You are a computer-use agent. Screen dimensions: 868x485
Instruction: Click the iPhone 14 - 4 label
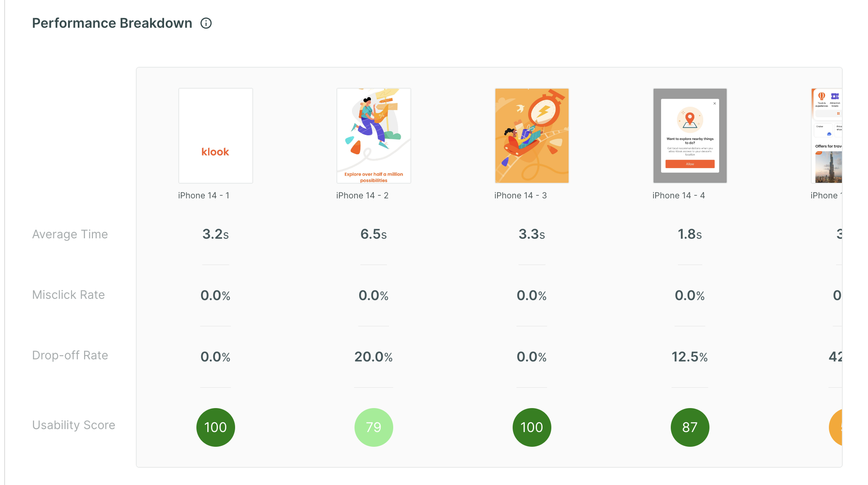679,195
